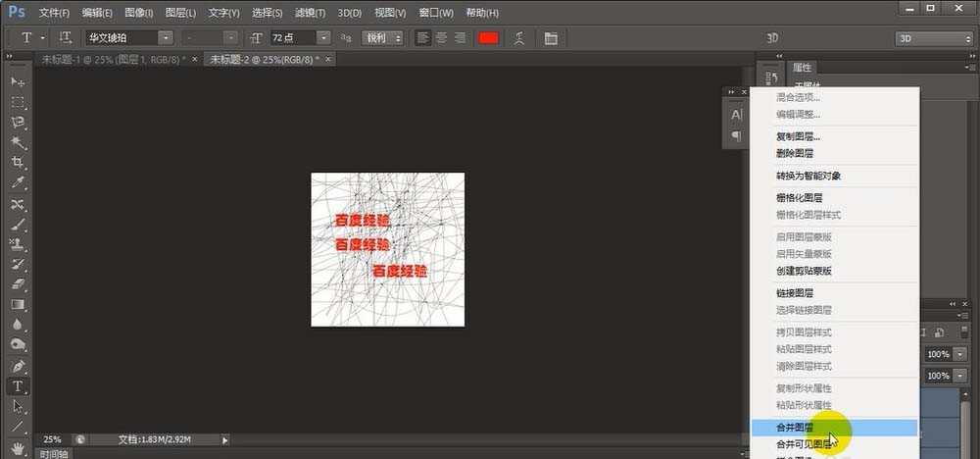
Task: Select the Horizontal Type tool in toolbox
Action: [x=18, y=386]
